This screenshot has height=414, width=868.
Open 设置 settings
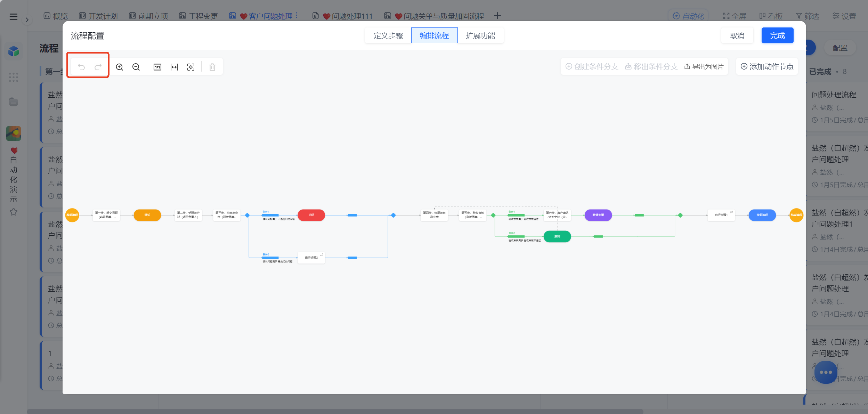(x=844, y=16)
